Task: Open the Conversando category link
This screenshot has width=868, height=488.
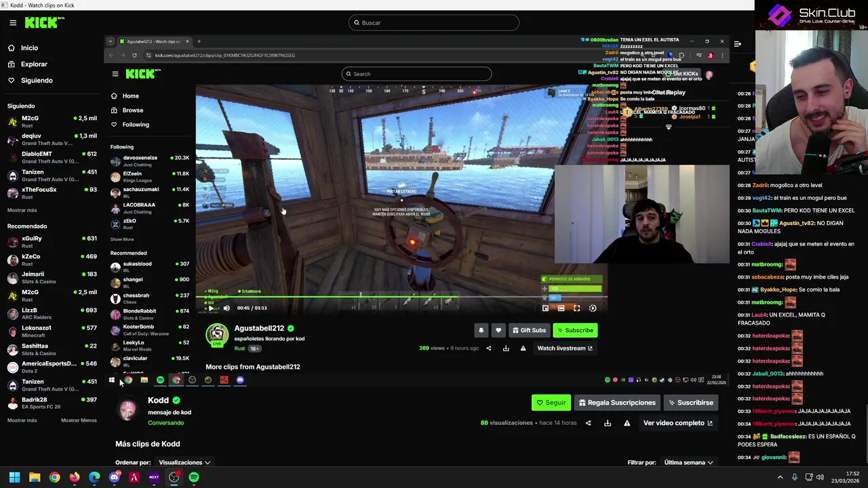Action: coord(165,423)
